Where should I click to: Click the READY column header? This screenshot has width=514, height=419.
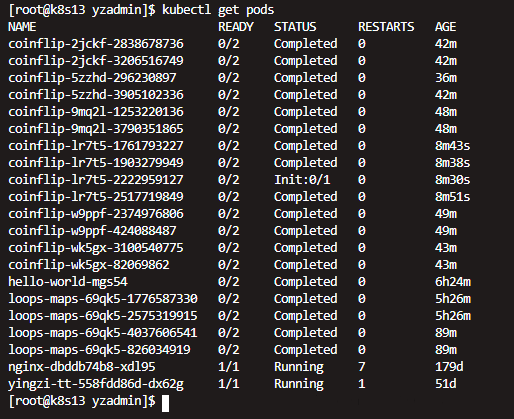[236, 27]
